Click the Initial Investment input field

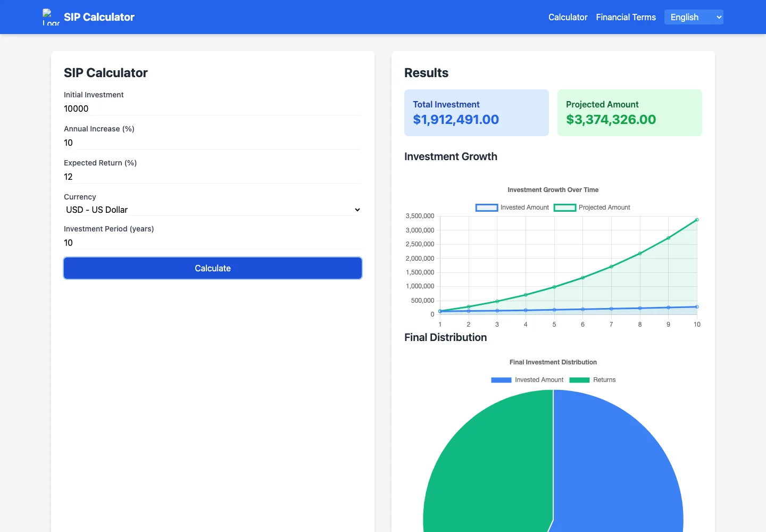pos(212,109)
